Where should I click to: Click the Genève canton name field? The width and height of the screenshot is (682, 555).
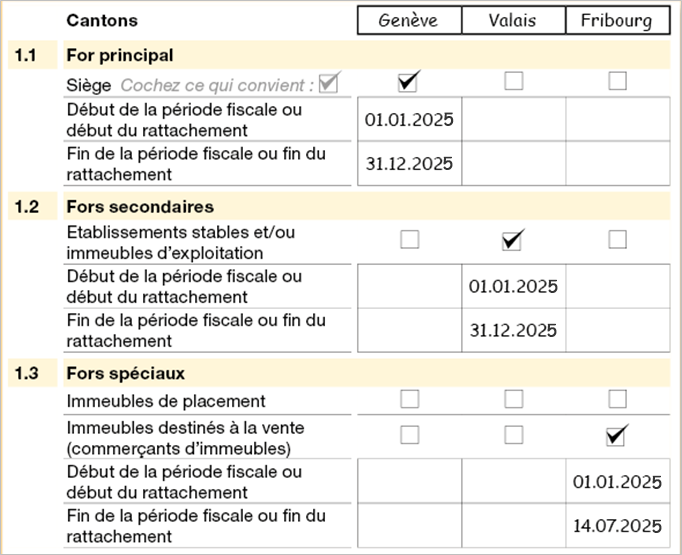410,21
